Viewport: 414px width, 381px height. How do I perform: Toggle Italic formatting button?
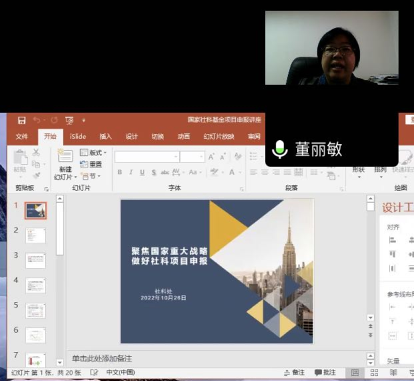[131, 172]
